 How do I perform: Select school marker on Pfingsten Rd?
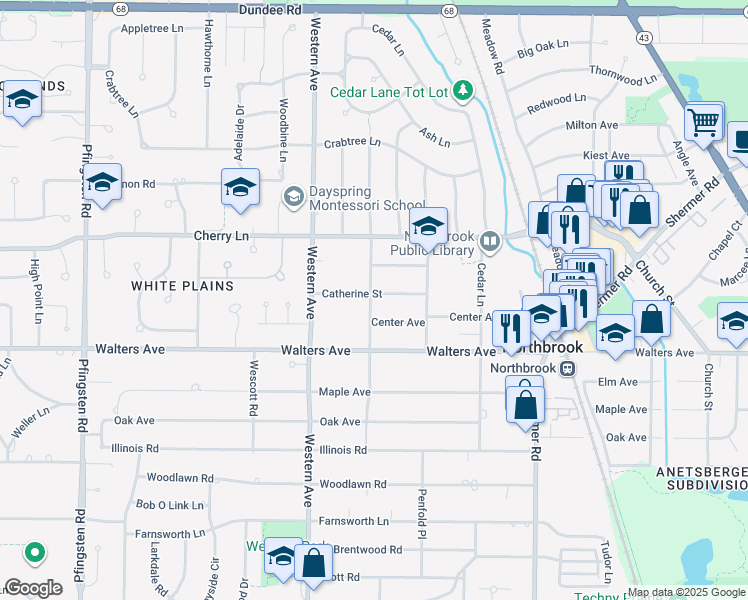[102, 183]
